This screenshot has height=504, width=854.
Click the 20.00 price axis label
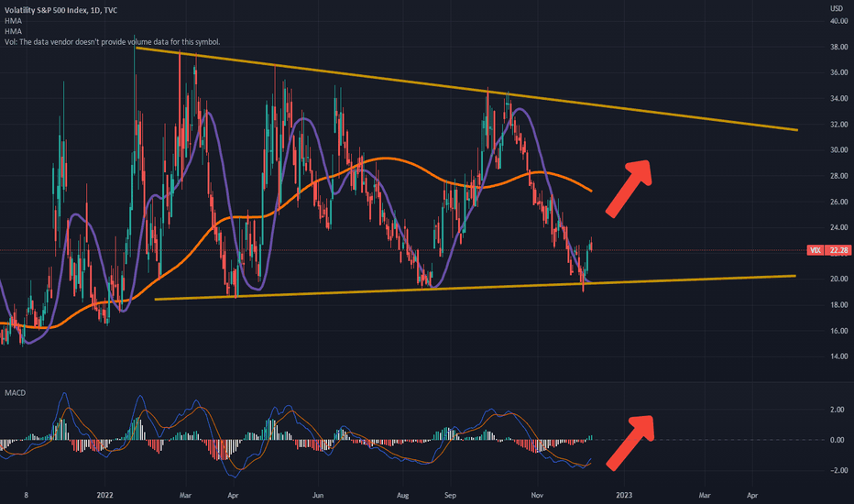(838, 279)
